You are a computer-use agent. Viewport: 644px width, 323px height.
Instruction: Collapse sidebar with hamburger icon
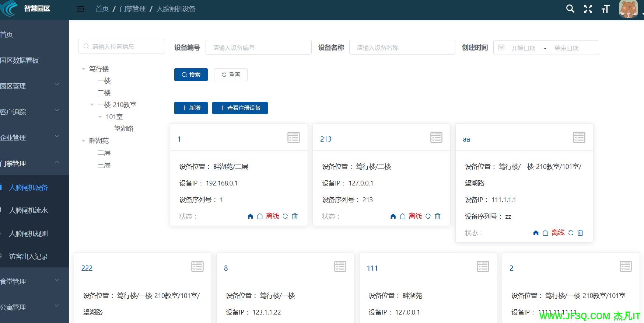click(80, 9)
